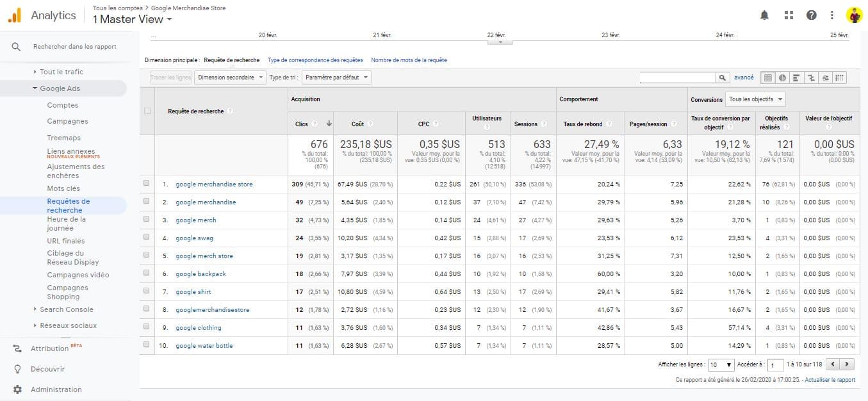
Task: Tick checkbox for google merchandise store
Action: tap(147, 184)
